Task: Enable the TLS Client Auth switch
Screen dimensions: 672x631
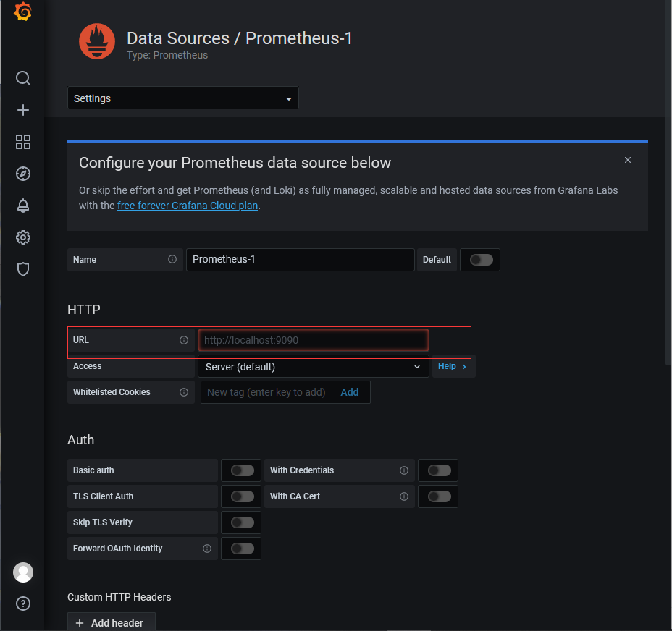Action: (x=243, y=496)
